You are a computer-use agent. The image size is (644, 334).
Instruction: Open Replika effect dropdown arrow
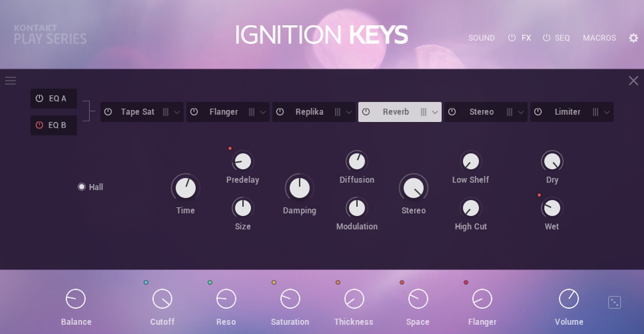[349, 112]
